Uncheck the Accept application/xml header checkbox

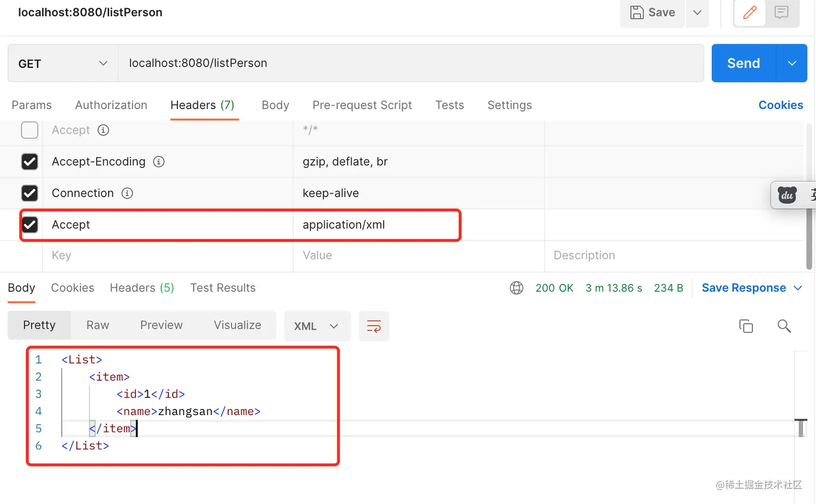click(x=30, y=224)
